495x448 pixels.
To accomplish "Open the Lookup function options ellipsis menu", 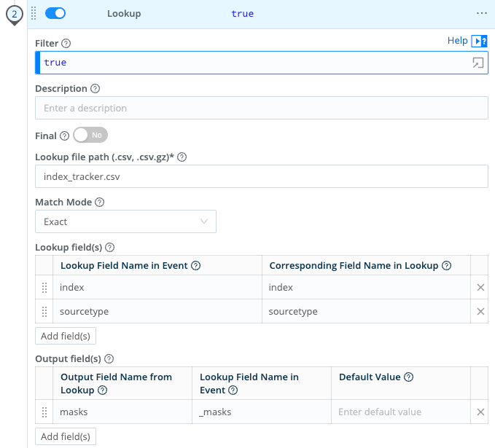I will pos(481,13).
